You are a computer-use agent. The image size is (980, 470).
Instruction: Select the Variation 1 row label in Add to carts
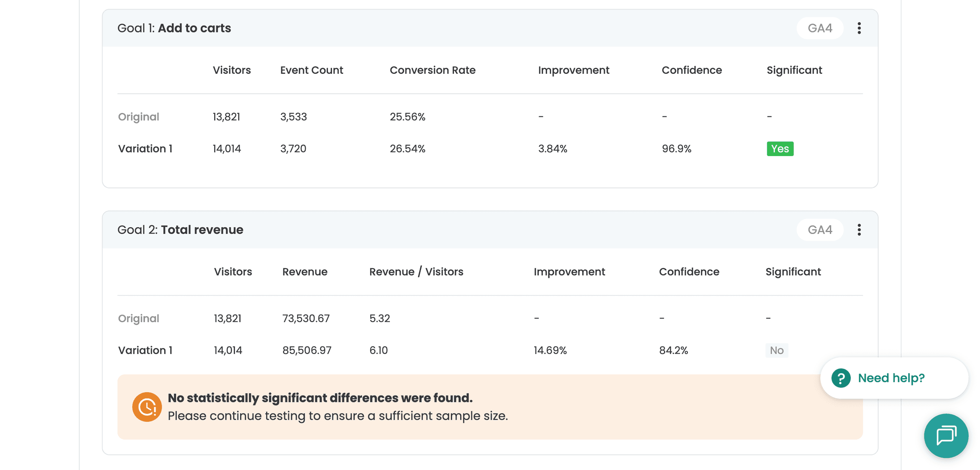point(145,149)
